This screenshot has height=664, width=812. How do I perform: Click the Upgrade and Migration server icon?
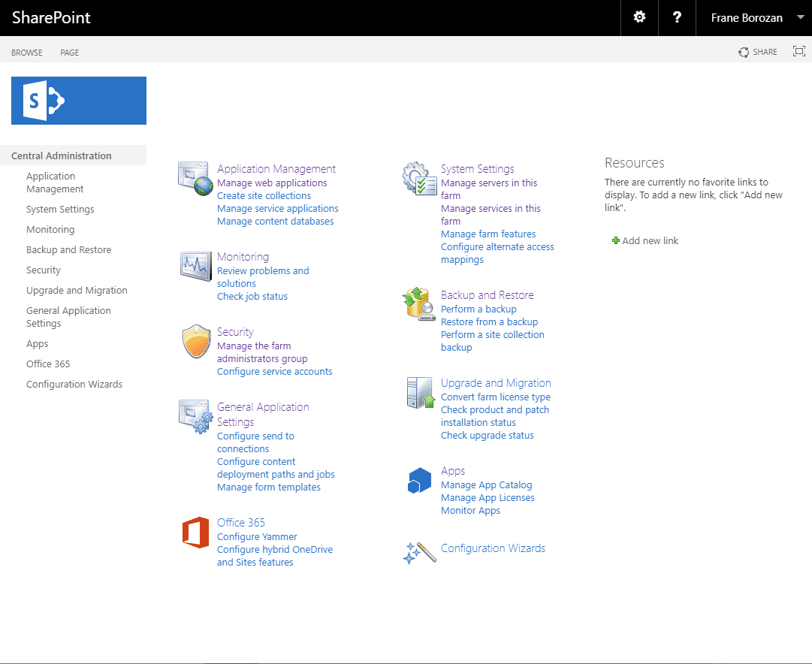pyautogui.click(x=421, y=392)
